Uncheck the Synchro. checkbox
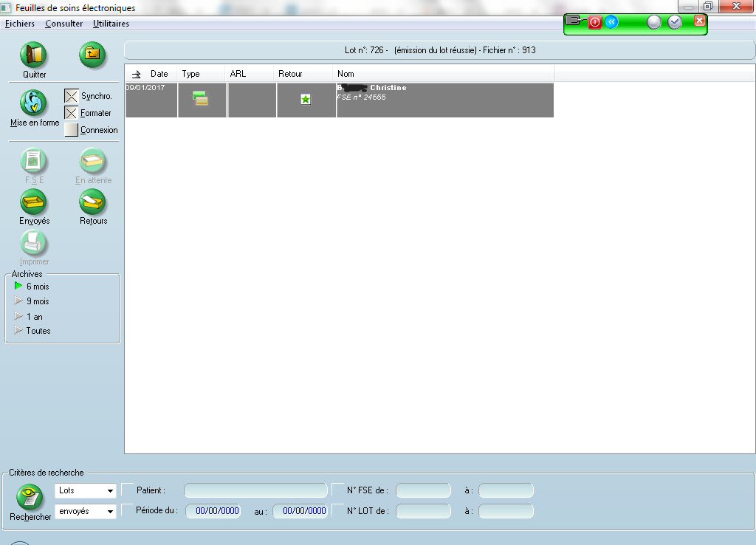 (72, 96)
